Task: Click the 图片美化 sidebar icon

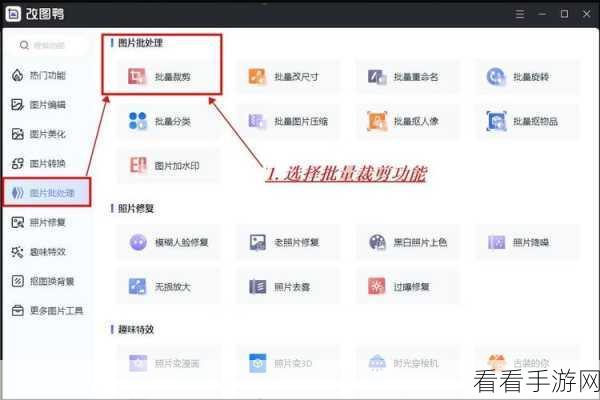Action: (x=17, y=134)
